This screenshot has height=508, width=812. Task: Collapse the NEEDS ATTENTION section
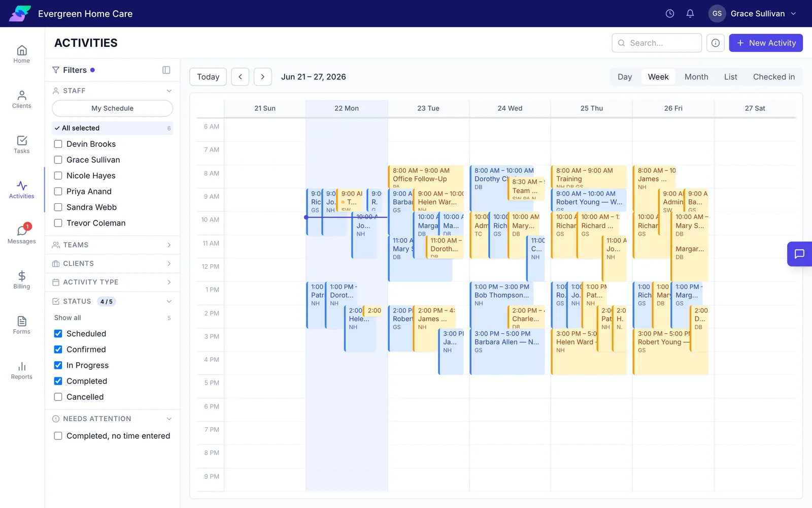point(113,419)
